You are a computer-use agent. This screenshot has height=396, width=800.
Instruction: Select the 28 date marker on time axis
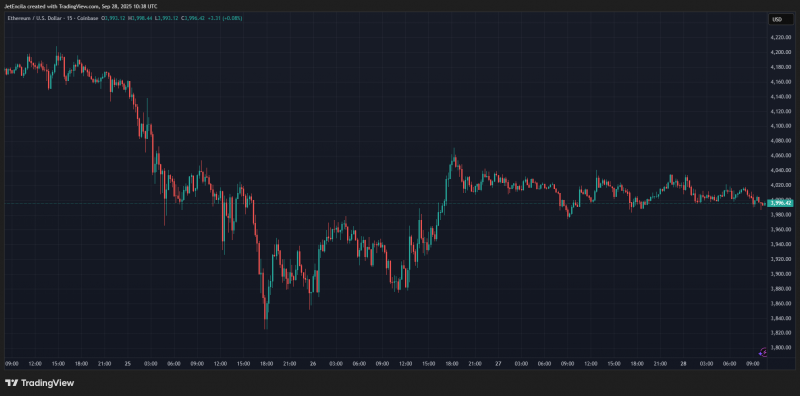tap(683, 364)
